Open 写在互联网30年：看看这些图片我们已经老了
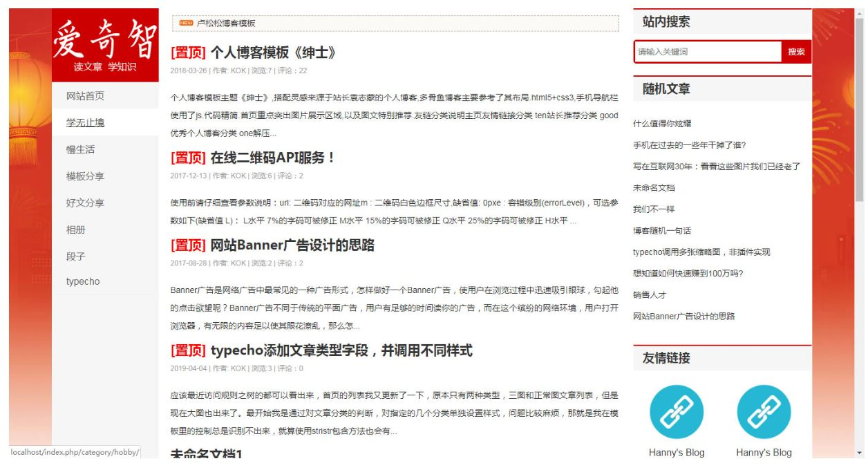The image size is (868, 470). (x=717, y=167)
